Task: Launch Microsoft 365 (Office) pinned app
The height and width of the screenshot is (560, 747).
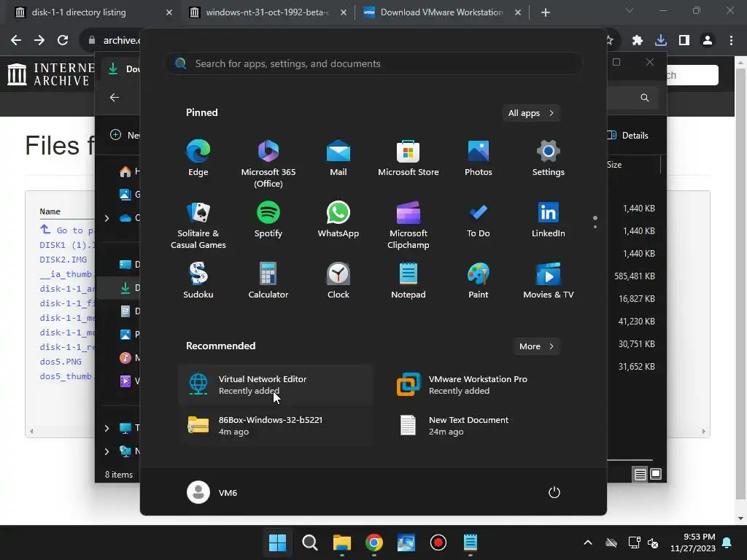Action: 268,164
